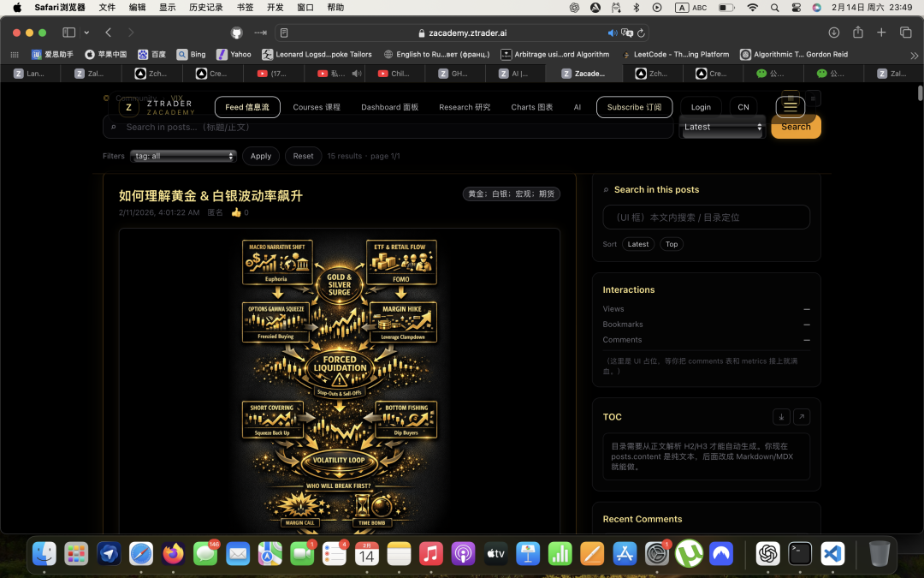Switch to the AI |... browser tab

pos(514,74)
